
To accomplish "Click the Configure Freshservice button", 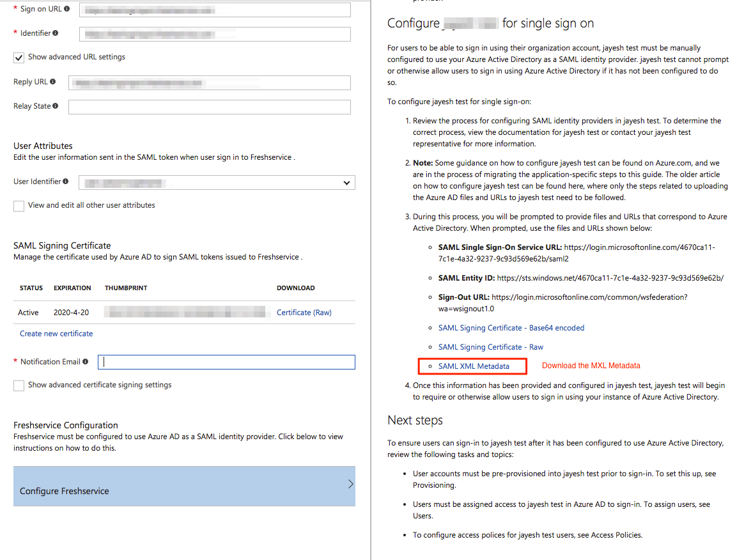I will click(x=184, y=486).
